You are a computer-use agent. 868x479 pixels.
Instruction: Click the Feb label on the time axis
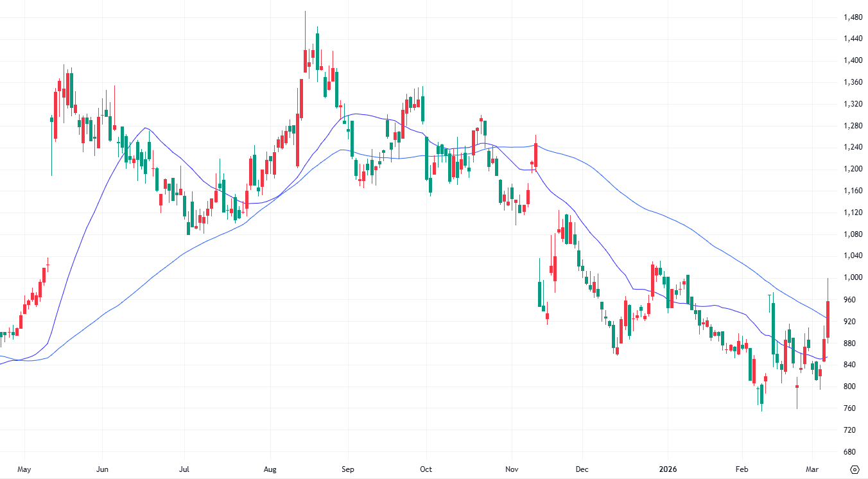tap(742, 469)
